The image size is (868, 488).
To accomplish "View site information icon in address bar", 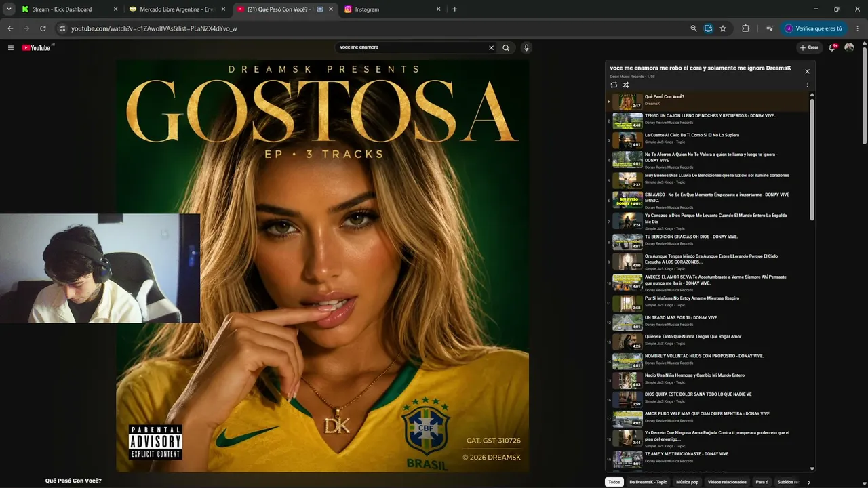I will tap(62, 28).
